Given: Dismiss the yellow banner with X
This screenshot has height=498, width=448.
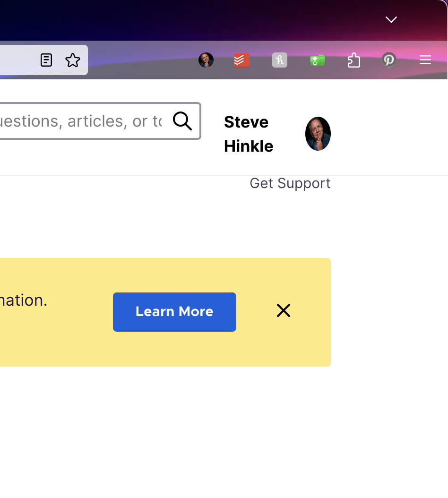Looking at the screenshot, I should coord(284,310).
